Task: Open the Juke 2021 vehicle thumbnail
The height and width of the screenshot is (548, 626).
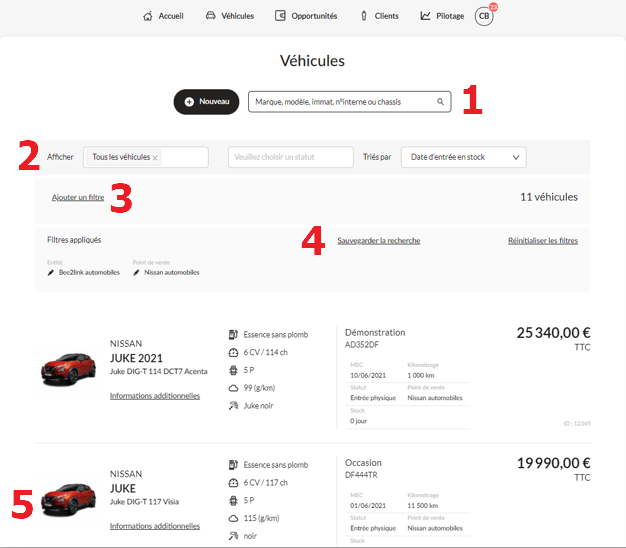Action: pos(68,370)
